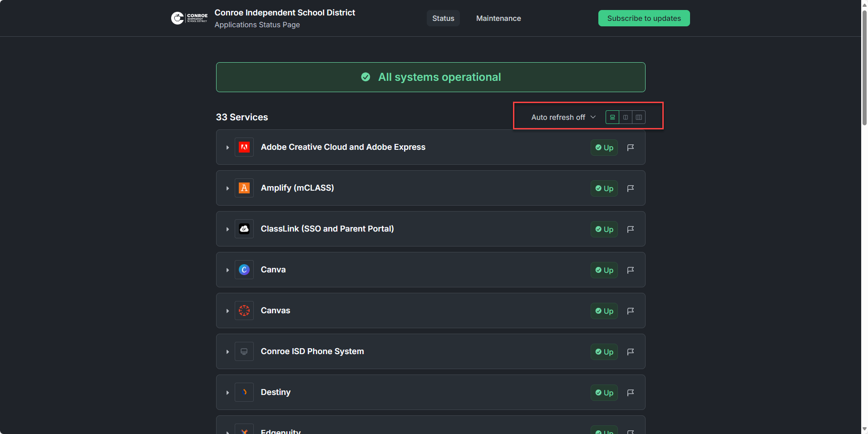Expand the Canvas service details arrow

227,311
